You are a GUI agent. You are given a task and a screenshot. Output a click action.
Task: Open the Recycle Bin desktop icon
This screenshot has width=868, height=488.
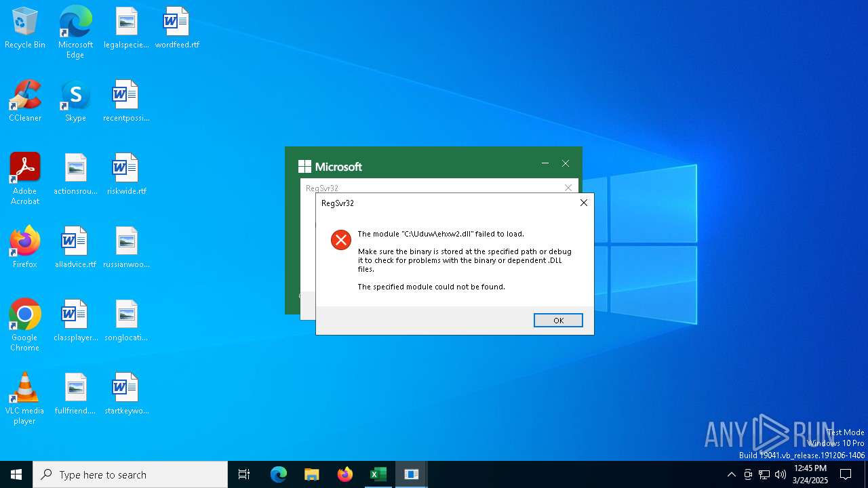25,28
